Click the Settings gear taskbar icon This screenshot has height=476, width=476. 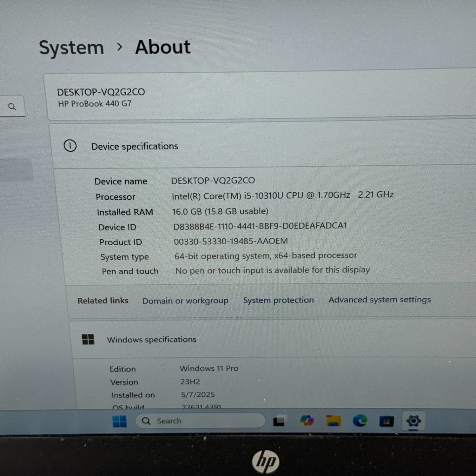point(413,421)
